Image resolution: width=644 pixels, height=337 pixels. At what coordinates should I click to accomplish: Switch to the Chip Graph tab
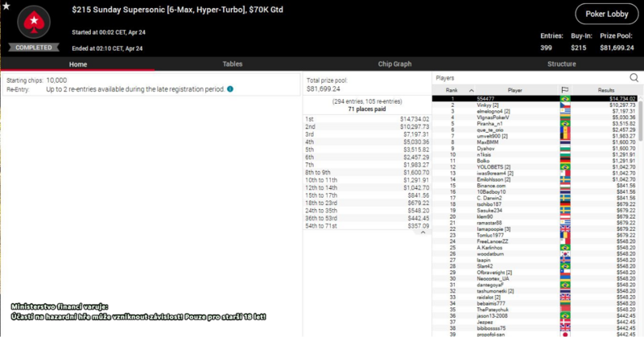pos(394,64)
